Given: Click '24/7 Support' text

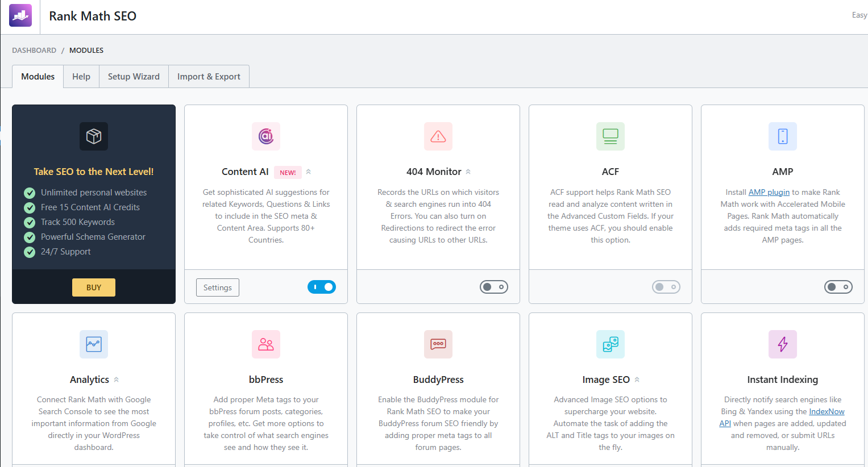Looking at the screenshot, I should click(x=66, y=252).
